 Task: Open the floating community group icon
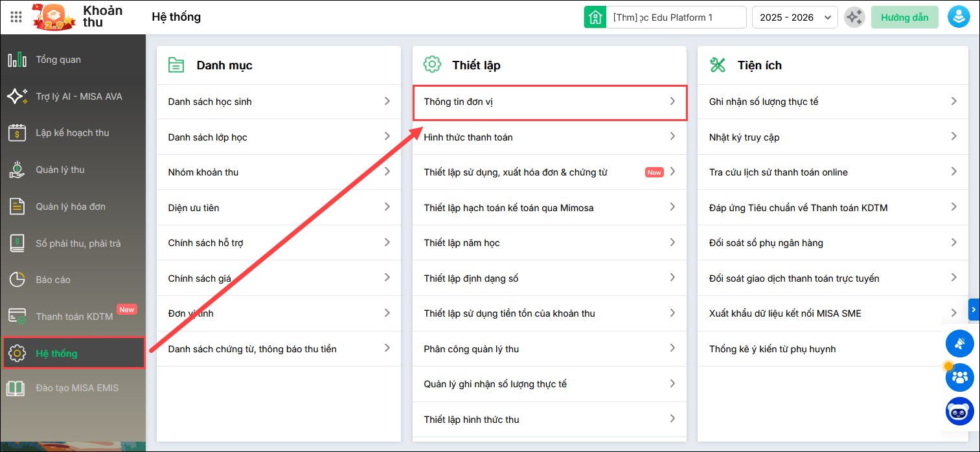959,377
